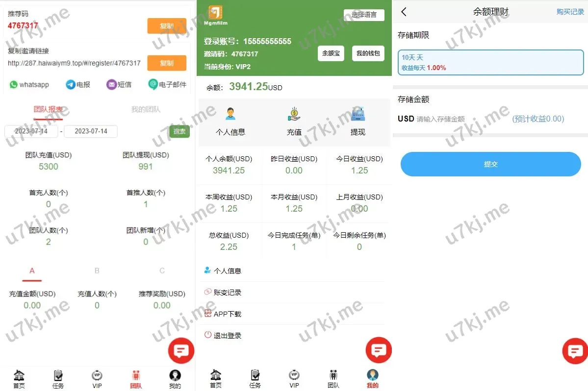
Task: Open the personal info (个人信息) avatar icon
Action: [x=230, y=115]
